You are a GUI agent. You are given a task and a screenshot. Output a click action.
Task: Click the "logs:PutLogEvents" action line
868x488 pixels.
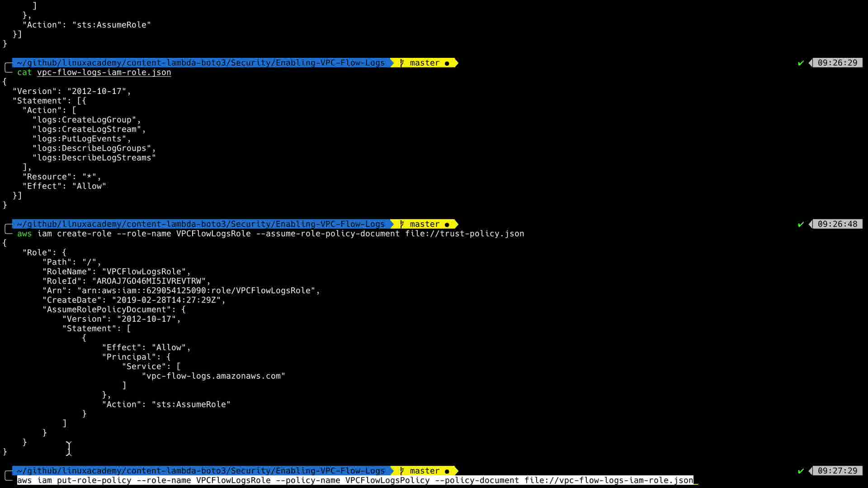(79, 139)
